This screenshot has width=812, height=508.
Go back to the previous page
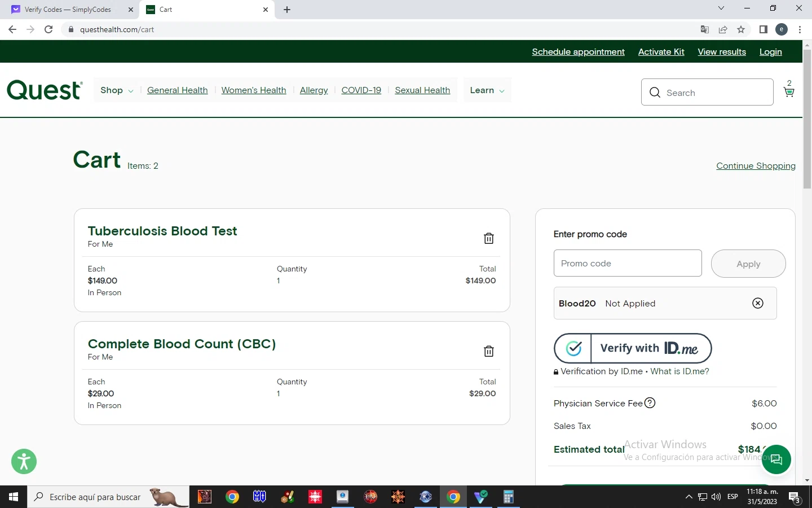tap(12, 29)
